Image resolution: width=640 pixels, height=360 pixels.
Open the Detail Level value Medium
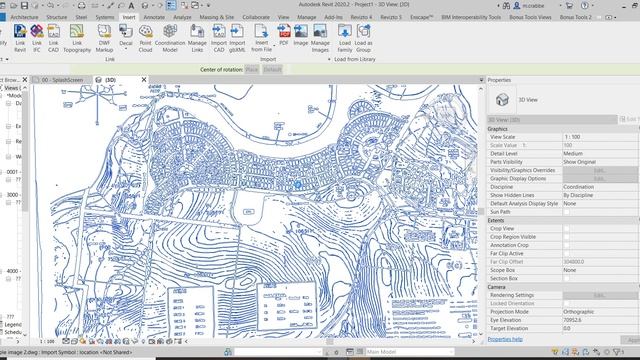600,153
